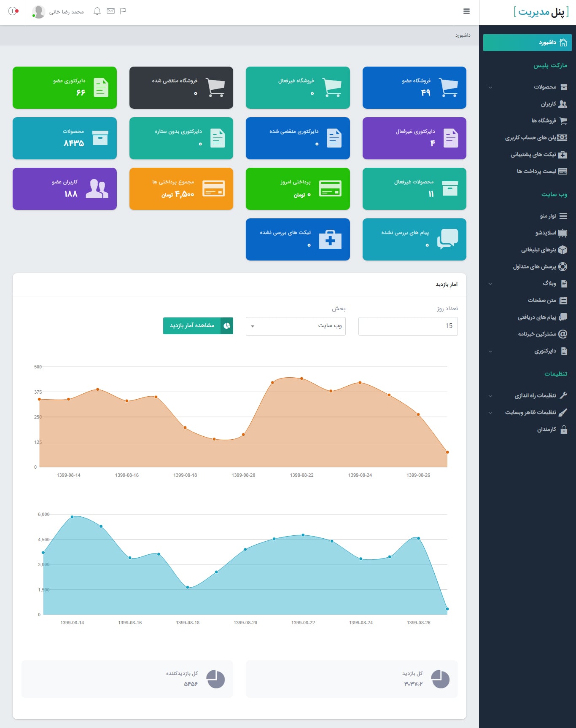The image size is (576, 728).
Task: Click the orange chart point at 1399-08-22
Action: 302,379
